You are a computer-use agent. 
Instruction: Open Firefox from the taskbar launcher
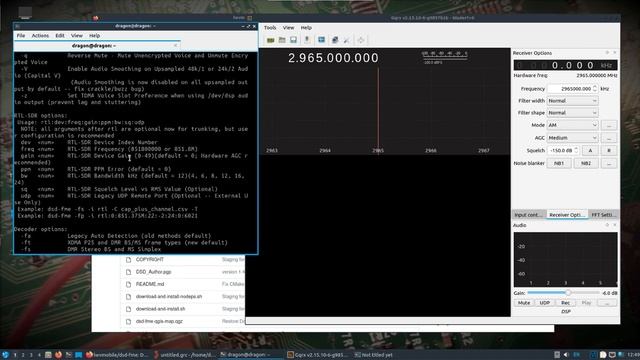pyautogui.click(x=58, y=355)
